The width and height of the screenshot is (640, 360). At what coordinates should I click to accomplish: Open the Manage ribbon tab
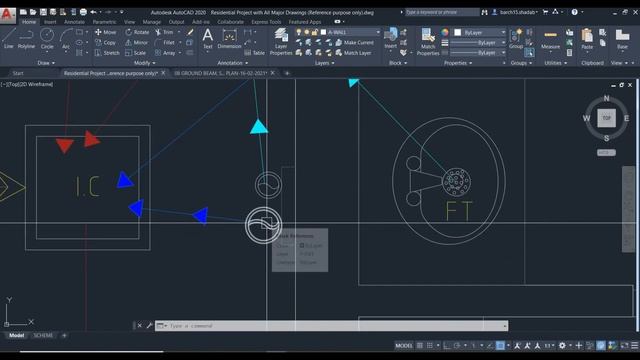(151, 22)
